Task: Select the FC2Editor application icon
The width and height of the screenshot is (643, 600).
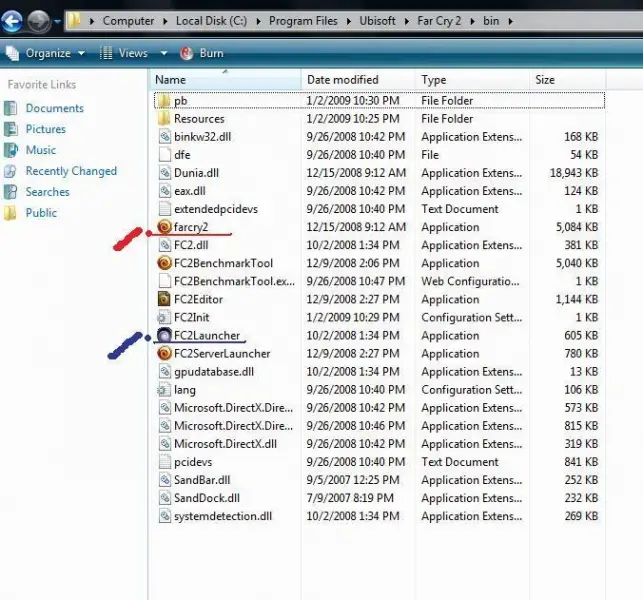Action: pyautogui.click(x=164, y=299)
